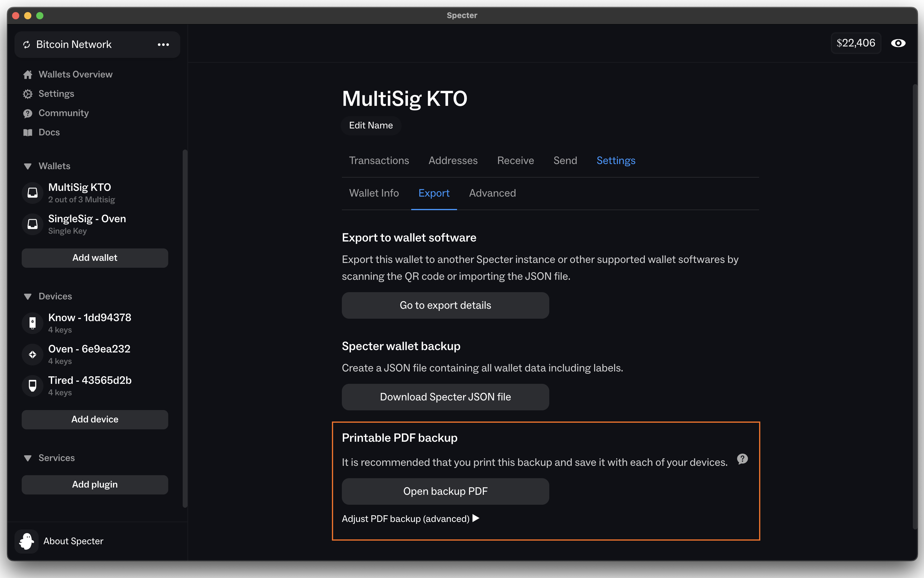
Task: Click the $22,406 balance display
Action: 856,43
